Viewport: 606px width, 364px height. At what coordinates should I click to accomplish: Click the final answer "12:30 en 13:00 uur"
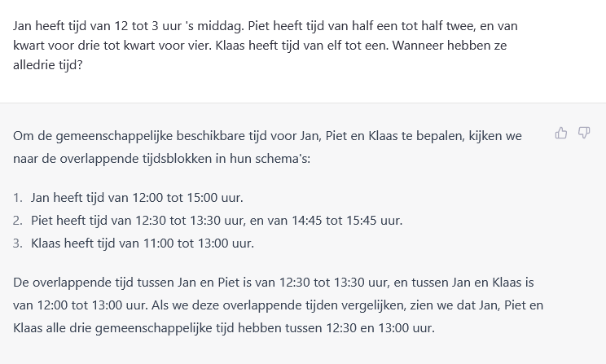(380, 327)
